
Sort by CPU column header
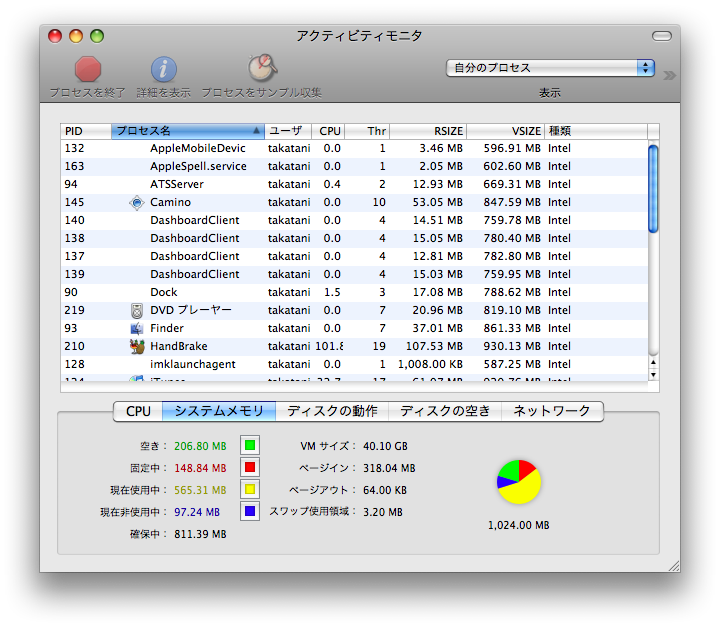tap(328, 131)
